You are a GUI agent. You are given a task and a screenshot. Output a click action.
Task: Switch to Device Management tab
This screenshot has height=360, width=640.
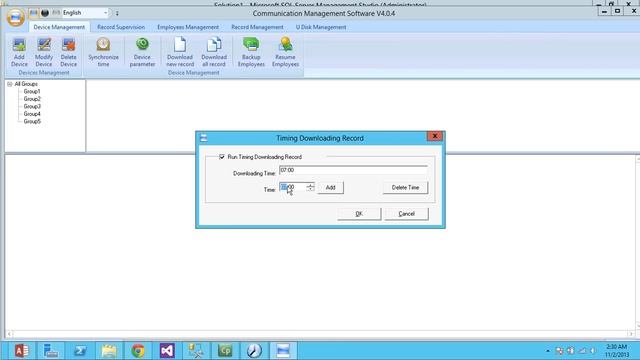59,27
